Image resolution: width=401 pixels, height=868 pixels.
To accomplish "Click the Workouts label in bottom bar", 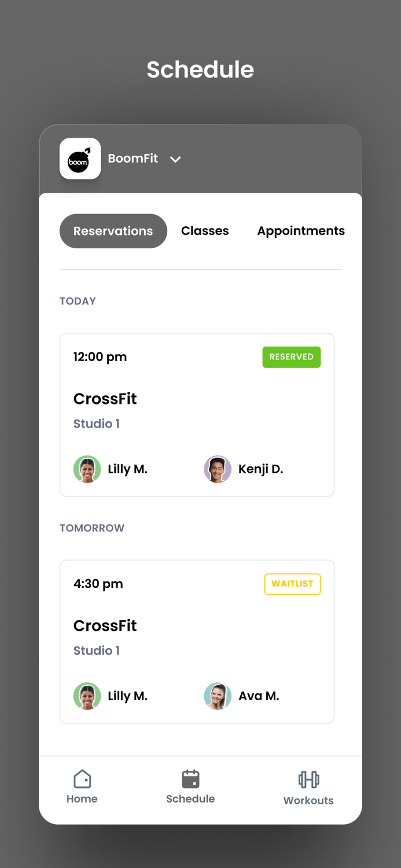I will tap(308, 800).
